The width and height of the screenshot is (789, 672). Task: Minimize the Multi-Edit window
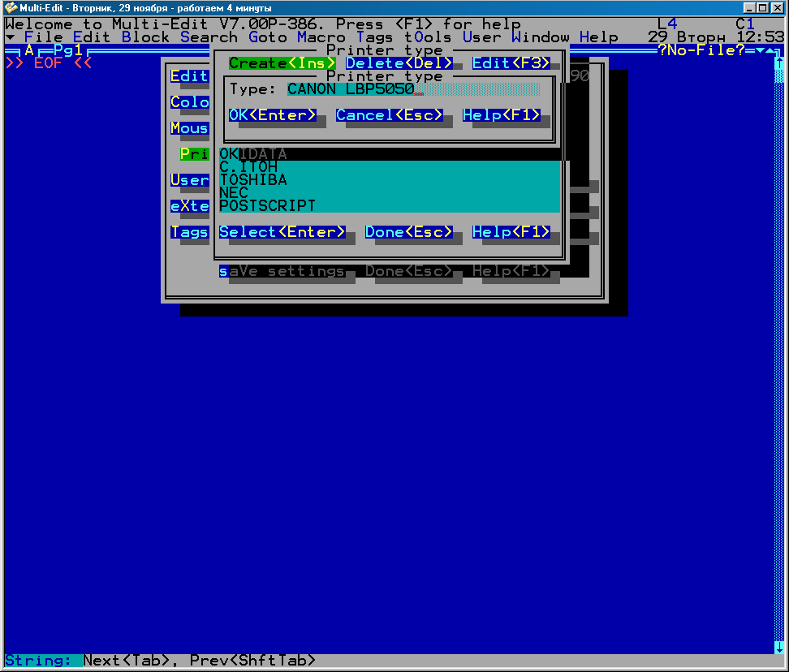tap(749, 7)
